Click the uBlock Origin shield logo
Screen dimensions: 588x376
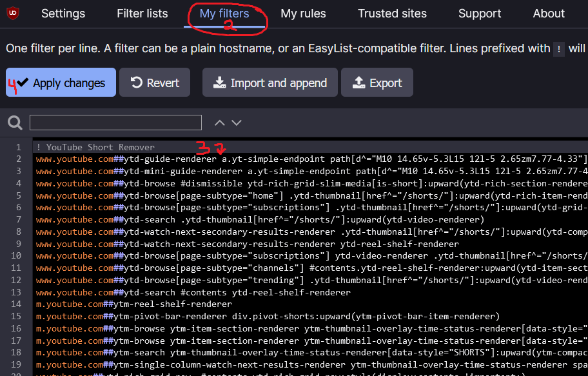pyautogui.click(x=13, y=14)
